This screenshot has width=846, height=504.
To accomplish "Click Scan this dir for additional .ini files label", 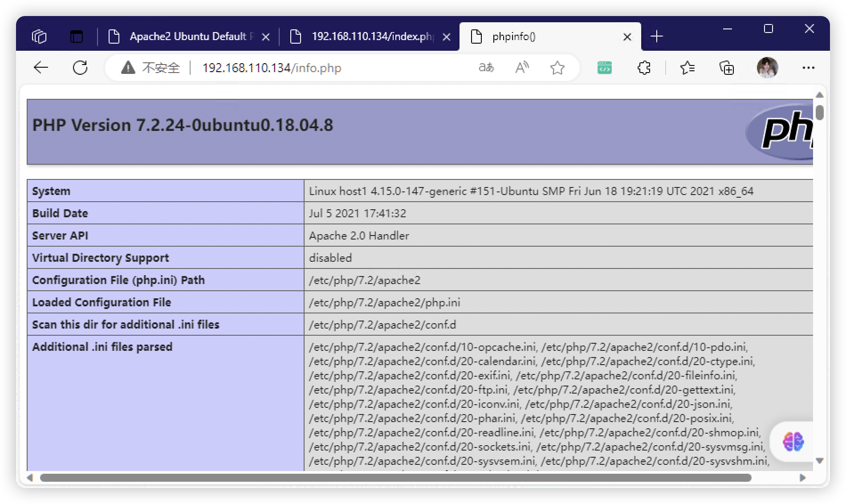I will [x=126, y=325].
